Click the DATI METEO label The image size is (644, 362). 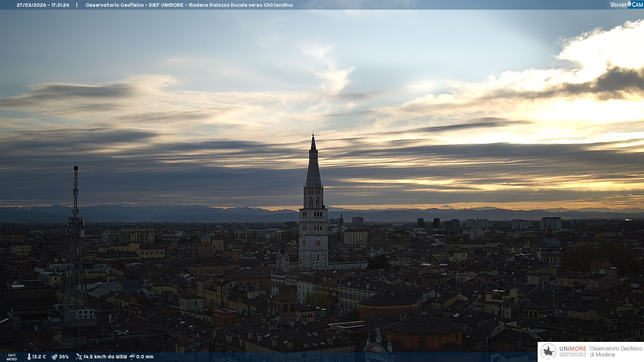coord(12,357)
